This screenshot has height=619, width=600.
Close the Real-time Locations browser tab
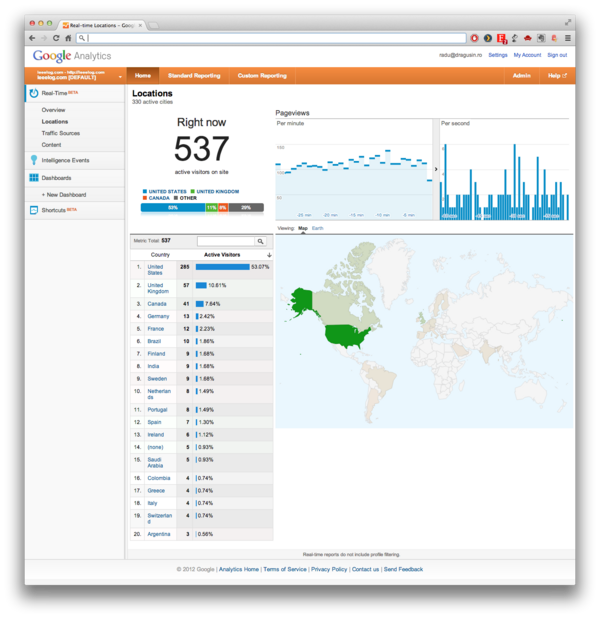140,25
